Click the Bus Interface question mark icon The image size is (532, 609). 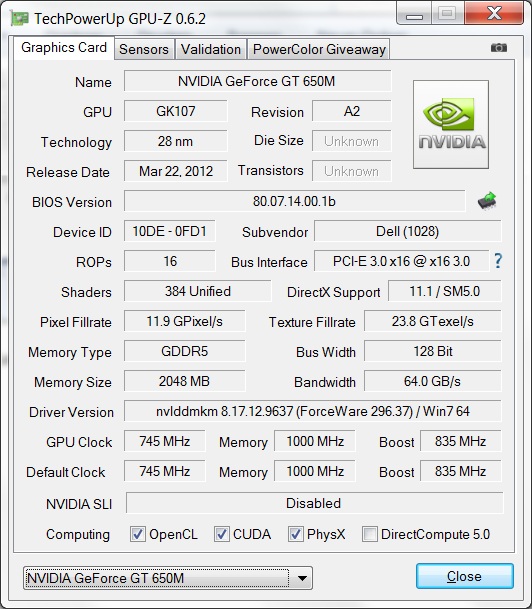click(498, 261)
